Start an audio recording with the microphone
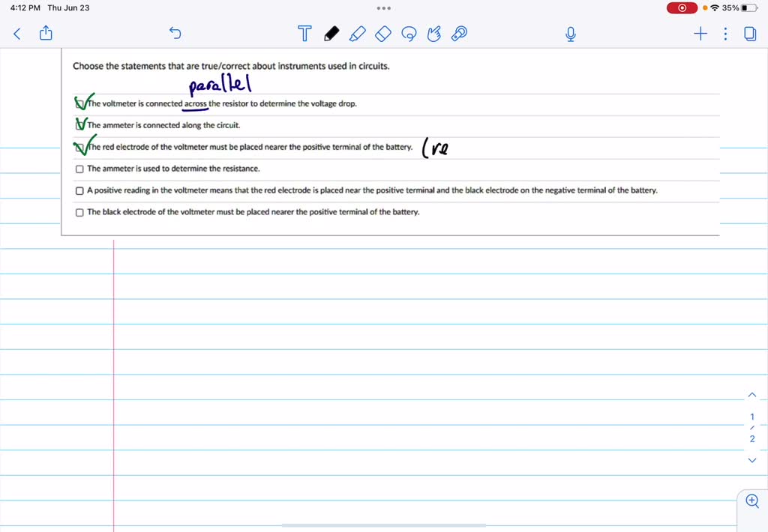Image resolution: width=768 pixels, height=532 pixels. (x=570, y=34)
